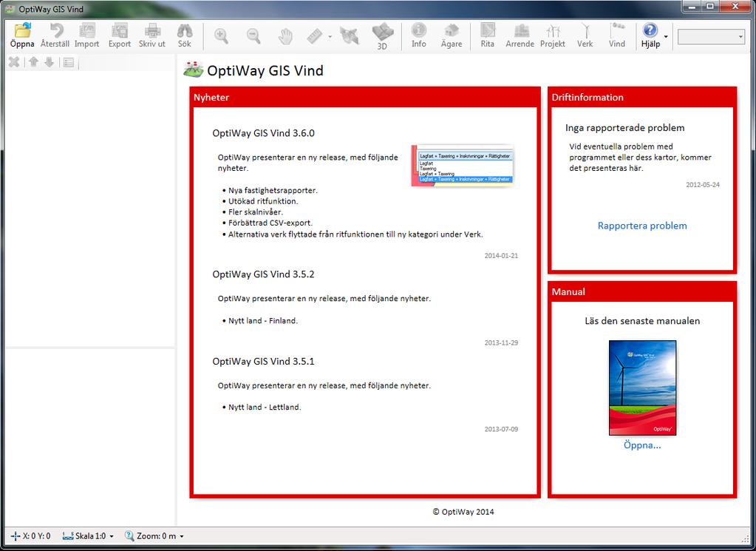756x551 pixels.
Task: Open the Skala 1:0 scale dropdown
Action: (88, 535)
